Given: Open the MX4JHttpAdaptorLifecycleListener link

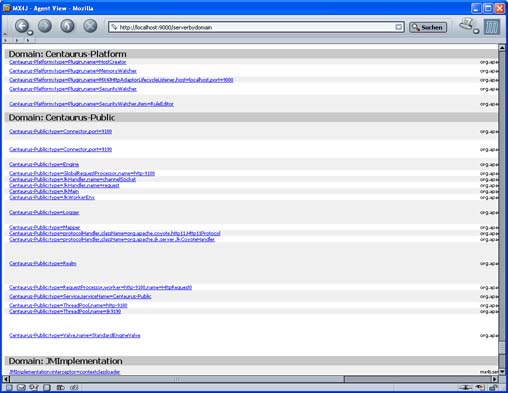Looking at the screenshot, I should pyautogui.click(x=121, y=80).
